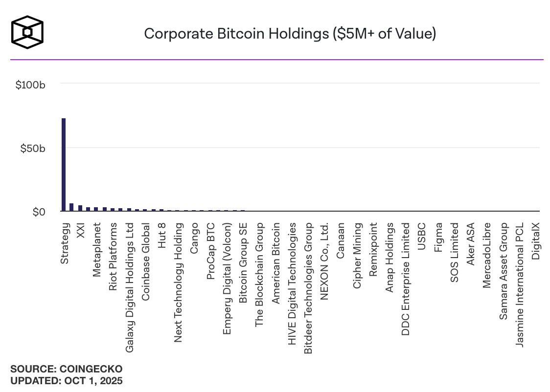Click the Figma axis label
550x392 pixels.
[x=438, y=237]
